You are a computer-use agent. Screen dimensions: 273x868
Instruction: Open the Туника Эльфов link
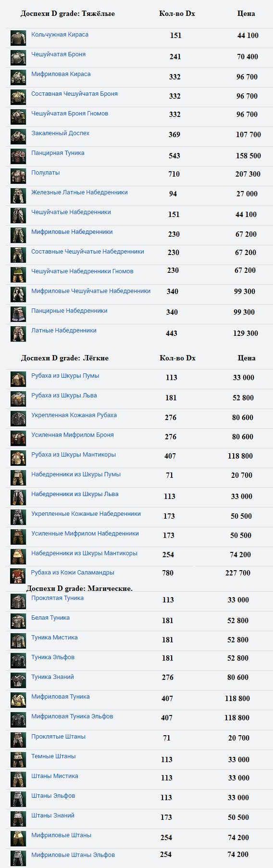click(x=53, y=657)
